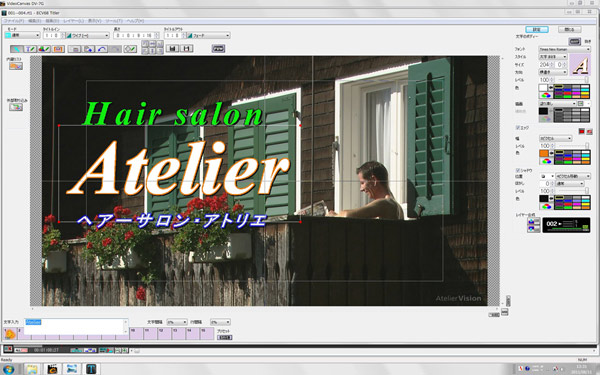Open the Tools (ツール) menu
The image size is (600, 375).
[x=114, y=21]
